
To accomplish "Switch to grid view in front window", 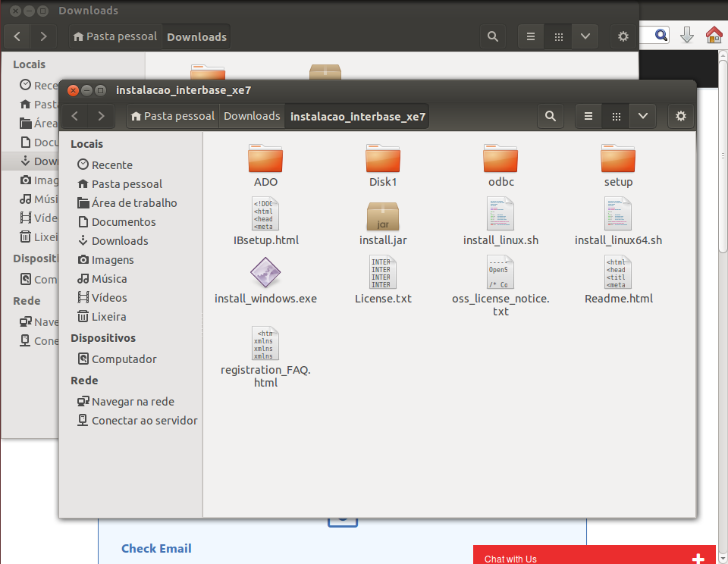I will coord(616,116).
